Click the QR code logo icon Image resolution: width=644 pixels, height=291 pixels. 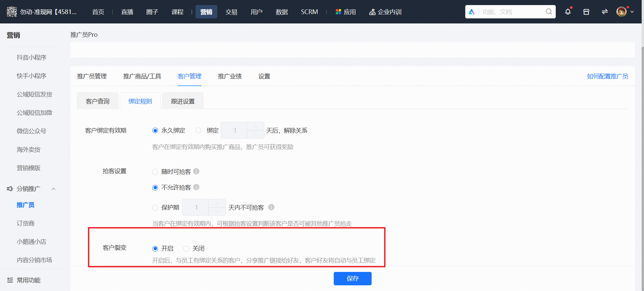[x=12, y=12]
